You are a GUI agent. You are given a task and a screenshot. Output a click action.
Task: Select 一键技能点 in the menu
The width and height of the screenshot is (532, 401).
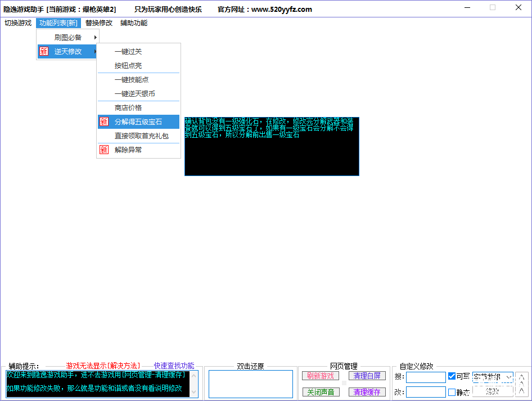pos(132,80)
